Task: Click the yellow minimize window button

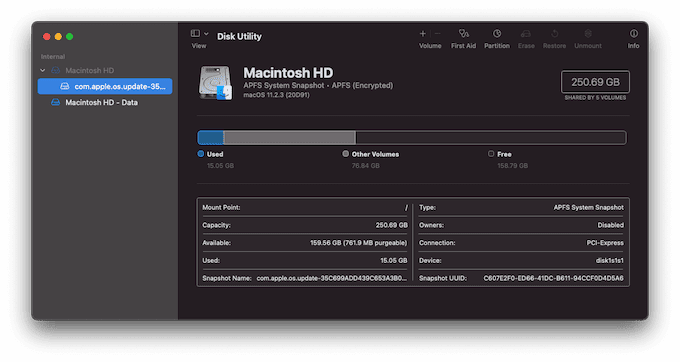Action: pos(58,36)
